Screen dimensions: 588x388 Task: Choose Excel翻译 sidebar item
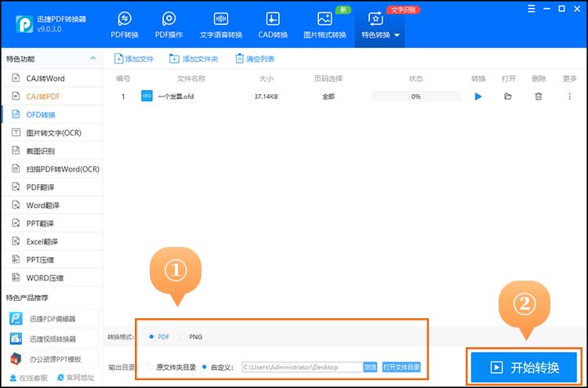[52, 241]
